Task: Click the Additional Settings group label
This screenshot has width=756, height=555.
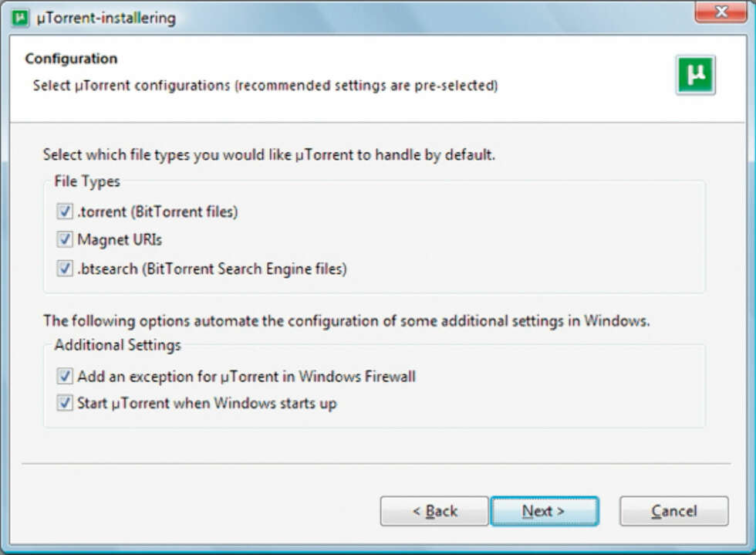Action: (x=117, y=345)
